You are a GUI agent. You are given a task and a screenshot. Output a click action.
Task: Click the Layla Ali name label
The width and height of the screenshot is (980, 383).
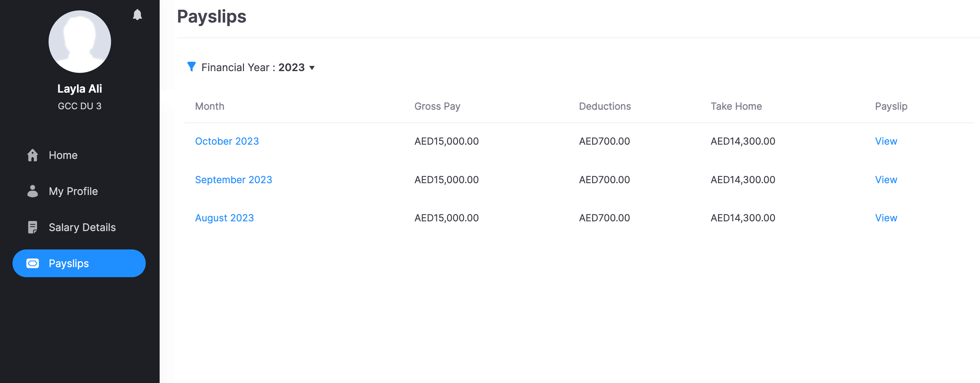pyautogui.click(x=79, y=88)
